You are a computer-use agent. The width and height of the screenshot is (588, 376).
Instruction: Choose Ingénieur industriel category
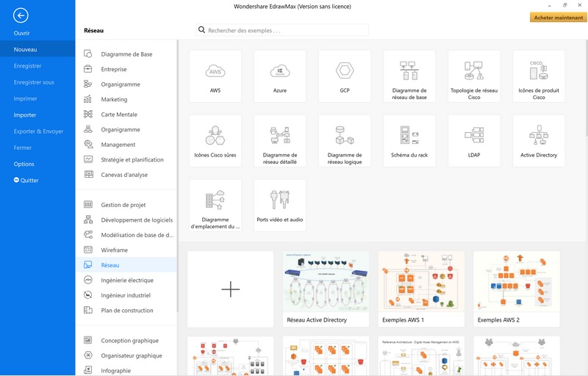click(x=126, y=295)
